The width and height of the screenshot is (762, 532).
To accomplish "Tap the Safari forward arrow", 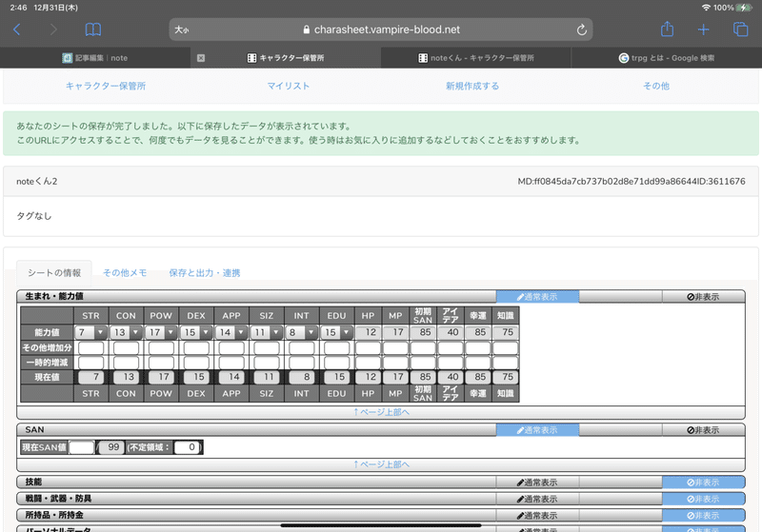I will coord(53,30).
